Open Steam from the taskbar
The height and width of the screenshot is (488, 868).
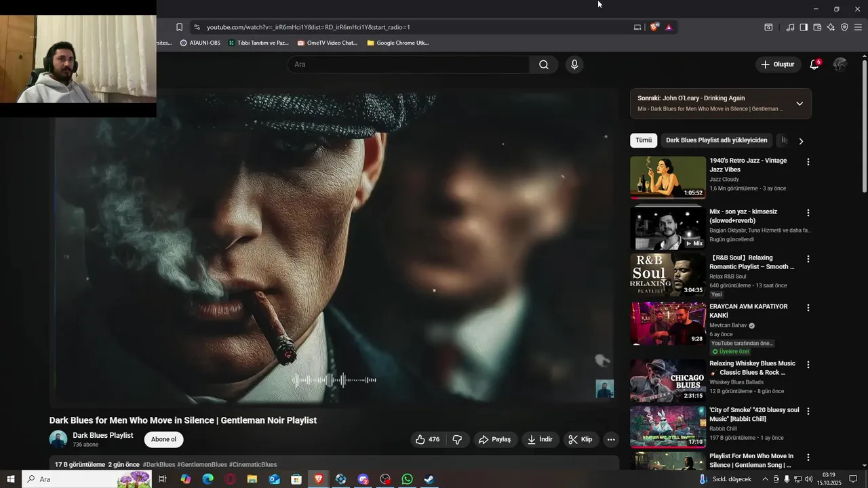click(x=429, y=479)
